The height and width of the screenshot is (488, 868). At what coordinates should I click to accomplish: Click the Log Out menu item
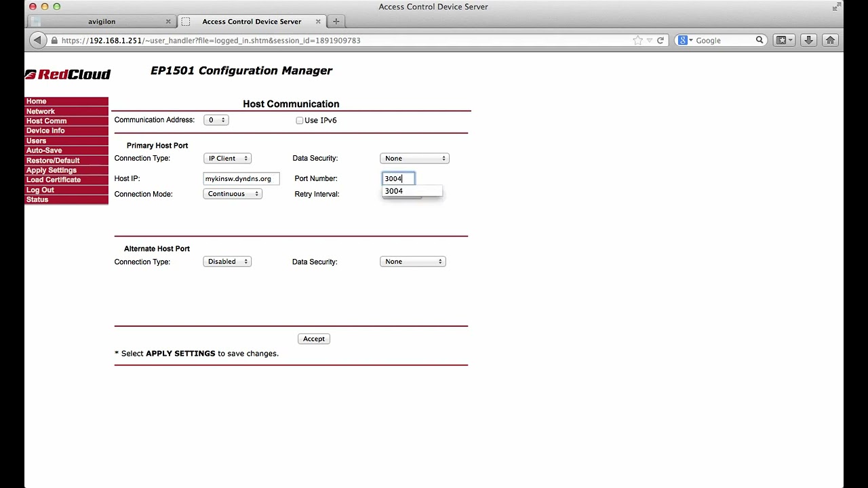pos(66,190)
